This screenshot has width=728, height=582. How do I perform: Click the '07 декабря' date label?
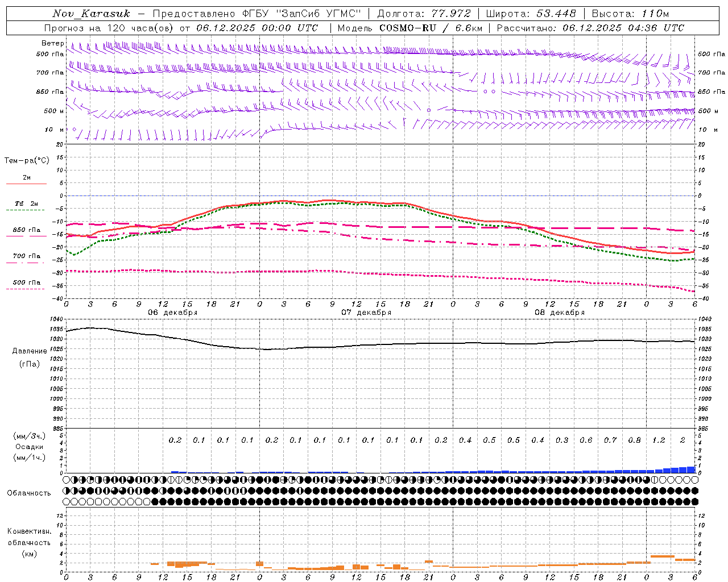[x=366, y=313]
